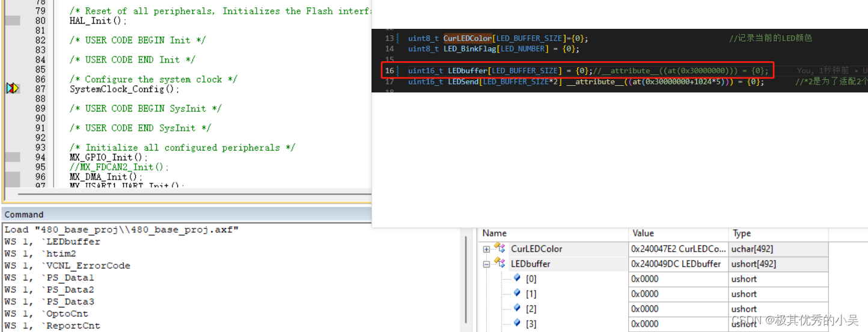Click the USER CODE END SysInit comment

(x=140, y=128)
